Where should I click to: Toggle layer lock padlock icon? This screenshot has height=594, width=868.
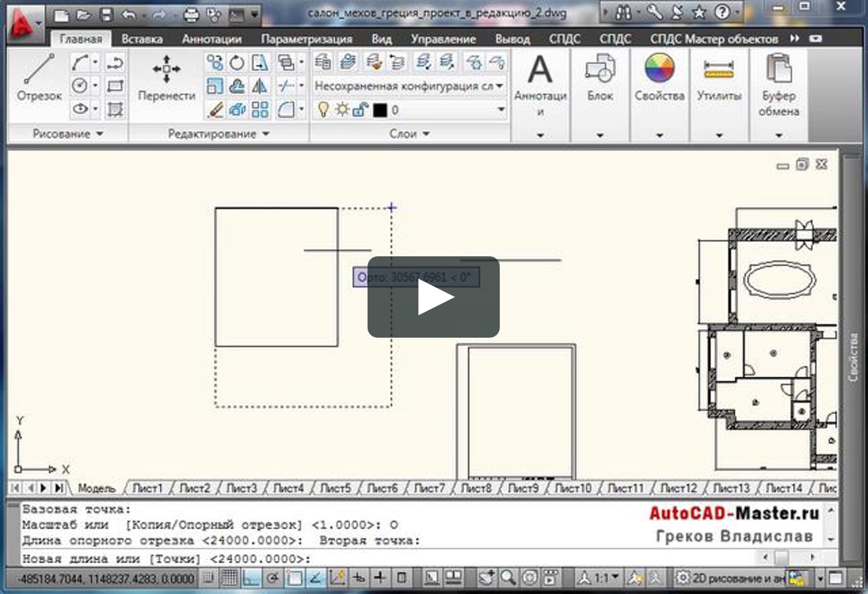point(361,109)
